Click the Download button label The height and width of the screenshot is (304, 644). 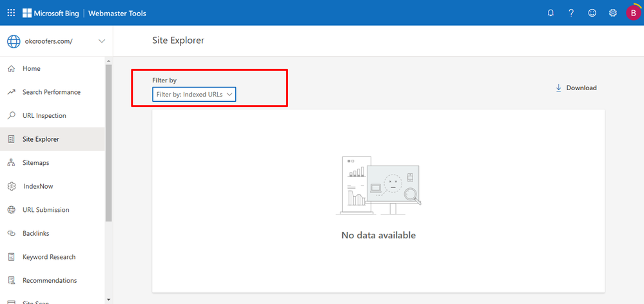pyautogui.click(x=581, y=88)
